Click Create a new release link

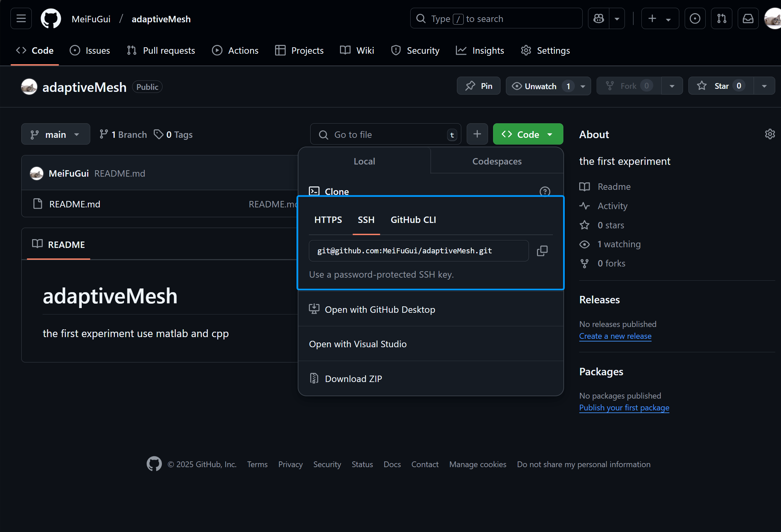coord(615,336)
